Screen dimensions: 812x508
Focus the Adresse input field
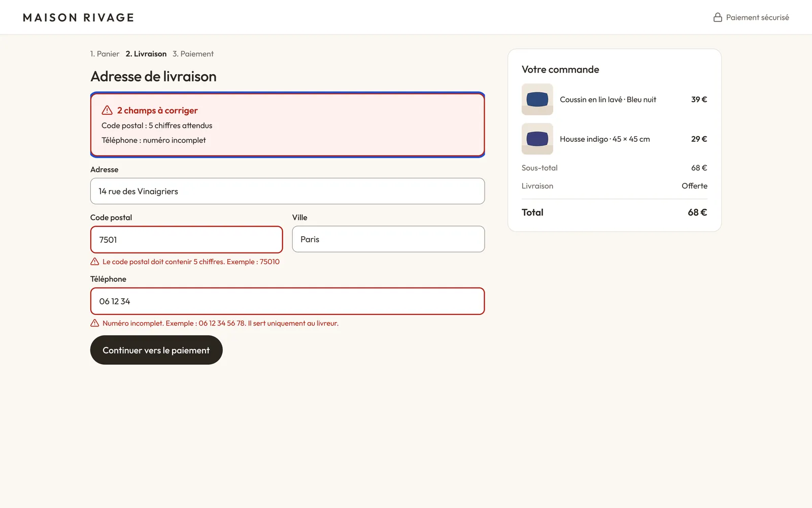(x=287, y=191)
